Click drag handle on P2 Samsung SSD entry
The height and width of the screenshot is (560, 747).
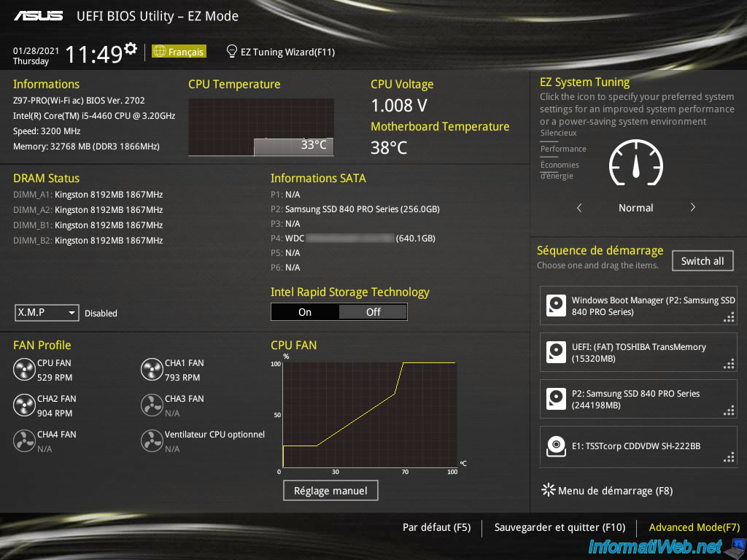tap(729, 411)
